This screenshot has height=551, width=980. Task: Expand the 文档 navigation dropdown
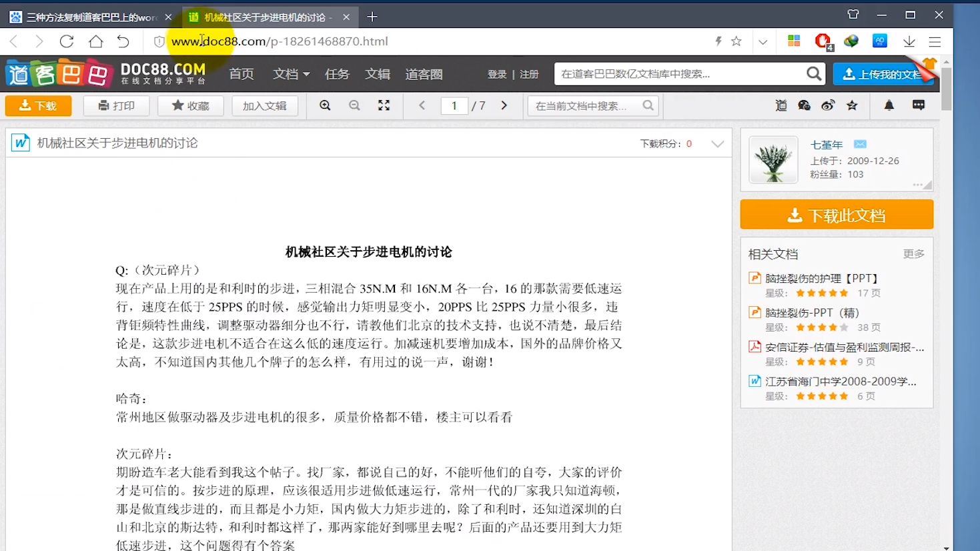(x=291, y=74)
